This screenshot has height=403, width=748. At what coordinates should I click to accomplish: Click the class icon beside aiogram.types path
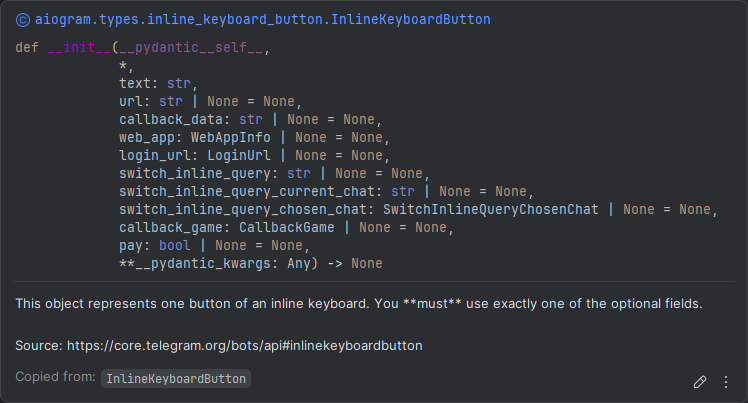tap(22, 20)
